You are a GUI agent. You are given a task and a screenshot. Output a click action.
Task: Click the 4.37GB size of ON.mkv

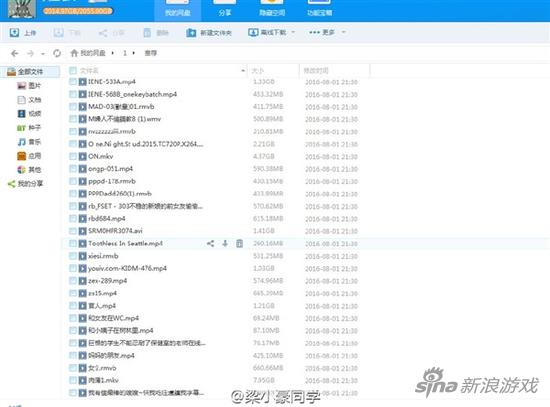264,156
